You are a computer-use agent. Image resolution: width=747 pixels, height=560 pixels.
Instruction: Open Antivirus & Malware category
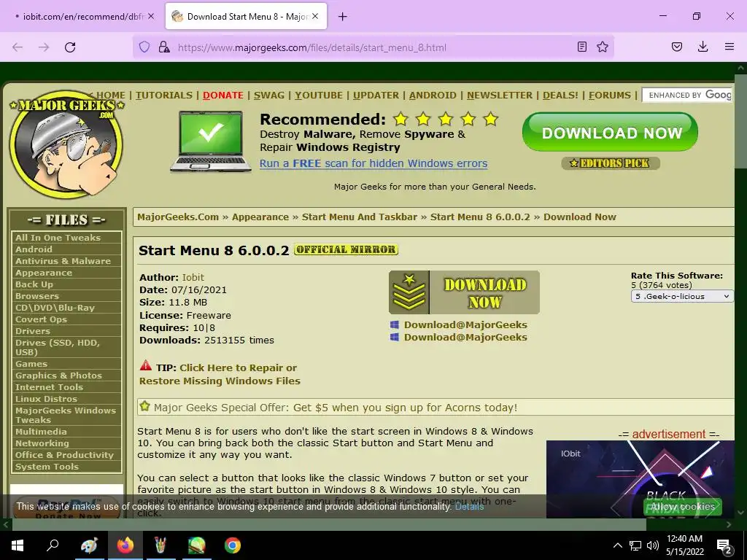pos(63,261)
